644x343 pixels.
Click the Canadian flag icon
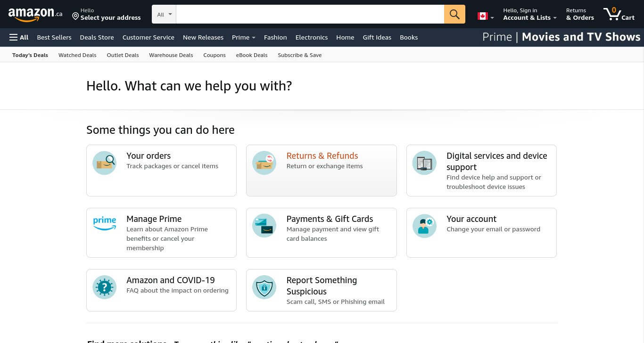point(482,16)
